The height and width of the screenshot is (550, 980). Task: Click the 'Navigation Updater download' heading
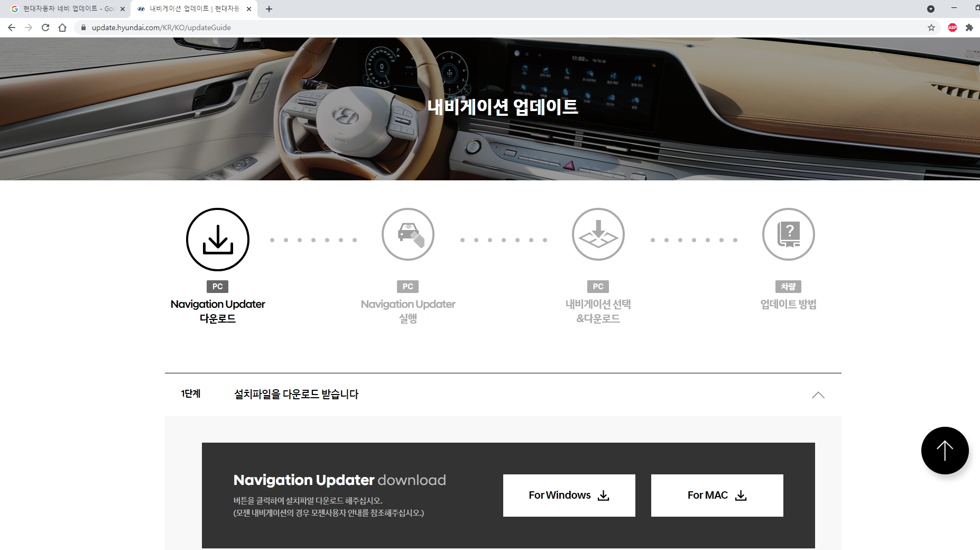pos(340,480)
